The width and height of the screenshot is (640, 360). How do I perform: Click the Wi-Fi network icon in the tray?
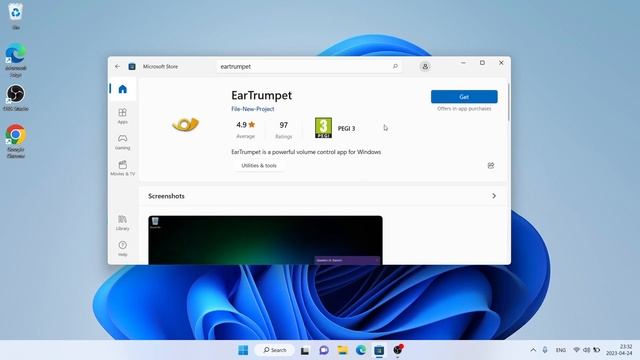576,350
